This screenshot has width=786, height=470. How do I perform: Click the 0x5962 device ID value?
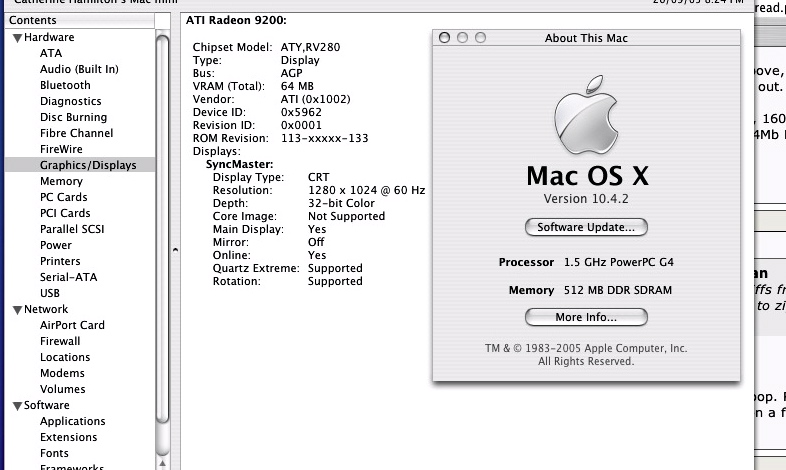point(301,112)
